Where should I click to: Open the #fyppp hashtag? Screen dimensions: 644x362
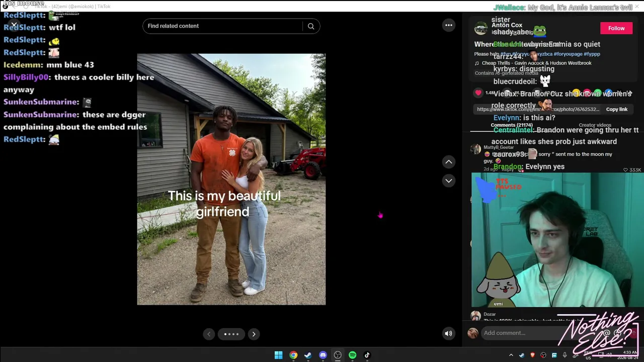click(592, 54)
